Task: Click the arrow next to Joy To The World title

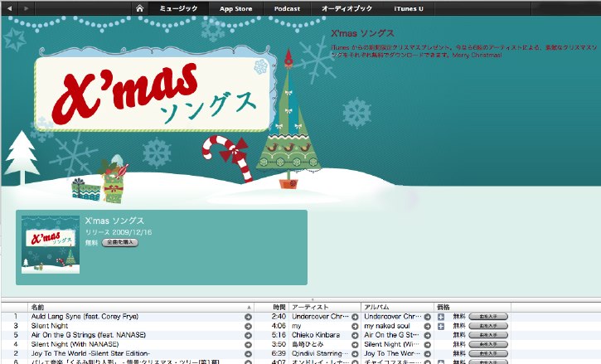Action: (248, 354)
